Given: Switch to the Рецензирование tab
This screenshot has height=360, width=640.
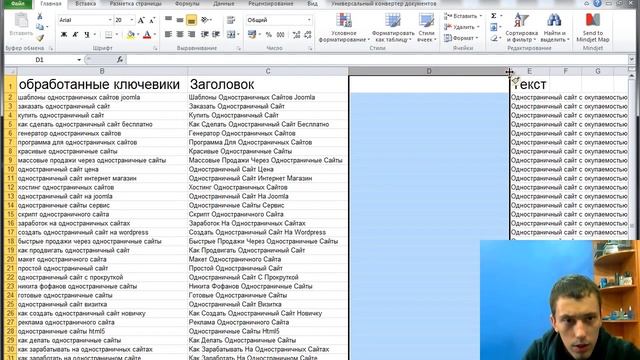Looking at the screenshot, I should [x=271, y=3].
